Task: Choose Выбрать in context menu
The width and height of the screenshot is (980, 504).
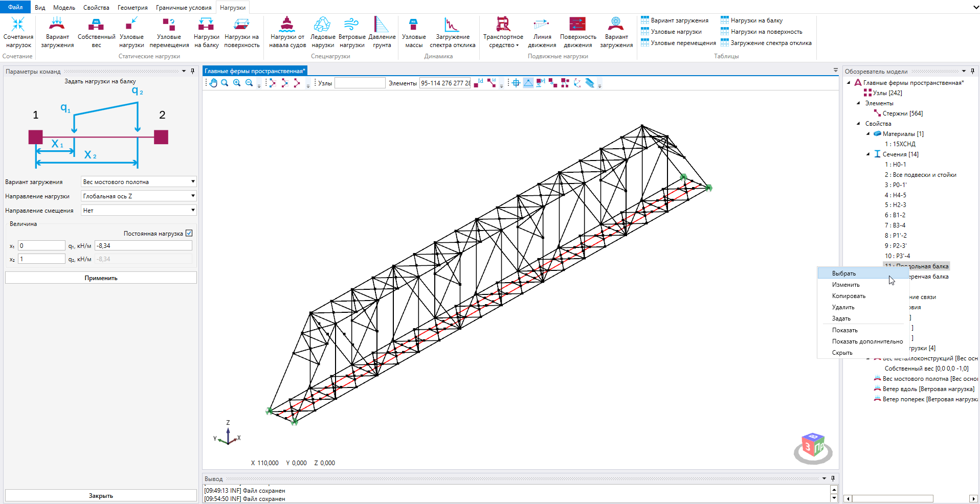Action: coord(863,273)
